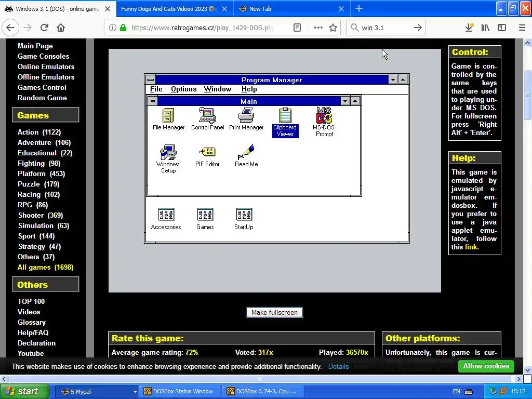Open the Main window control-menu box

(x=153, y=101)
